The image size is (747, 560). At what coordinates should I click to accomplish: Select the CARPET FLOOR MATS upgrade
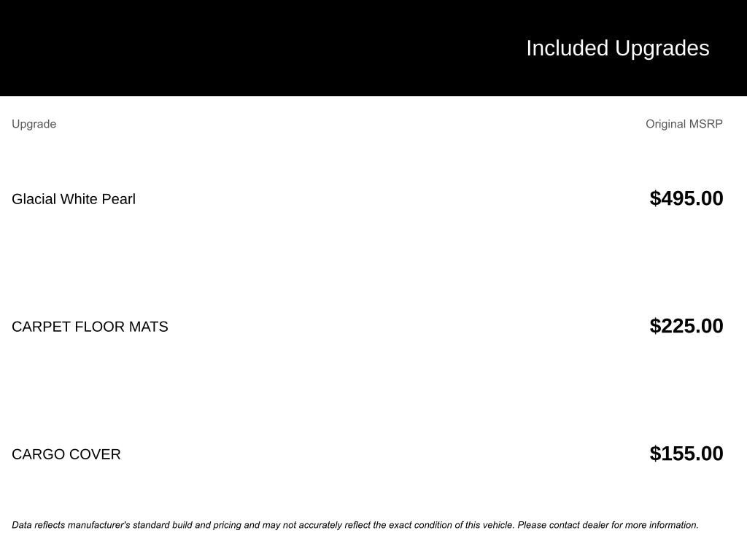(x=90, y=327)
